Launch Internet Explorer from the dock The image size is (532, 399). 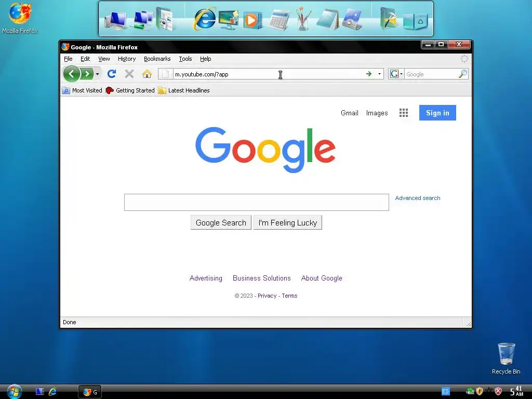click(205, 19)
